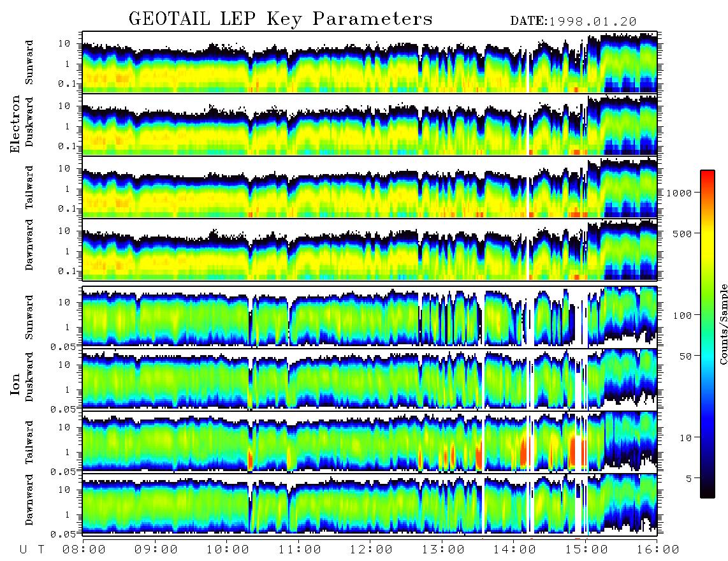
Task: Click the 16:00 time tick label
Action: click(657, 550)
